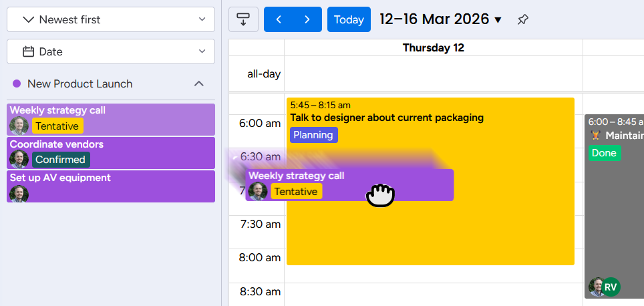Click Tentative badge in sidebar Weekly strategy call
The width and height of the screenshot is (644, 306).
click(x=57, y=126)
